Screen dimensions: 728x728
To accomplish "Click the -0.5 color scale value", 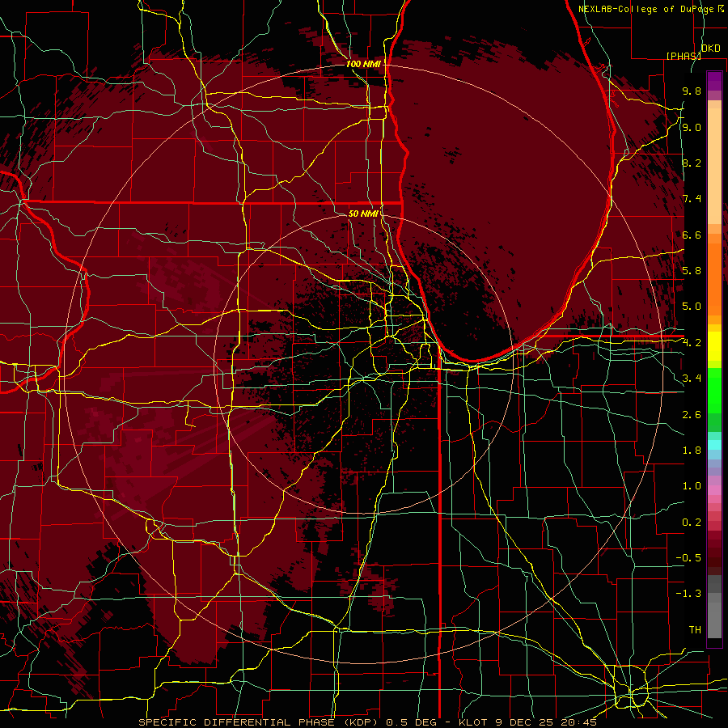I will point(688,558).
